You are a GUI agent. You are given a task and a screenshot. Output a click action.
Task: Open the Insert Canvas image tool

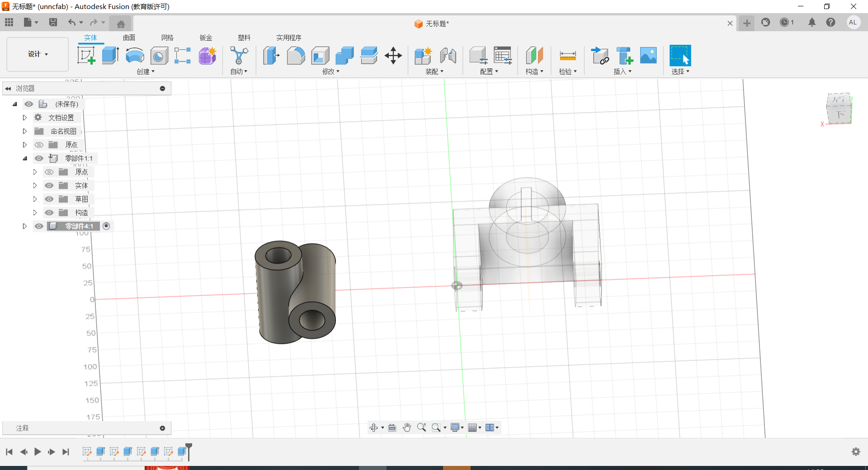pyautogui.click(x=648, y=56)
